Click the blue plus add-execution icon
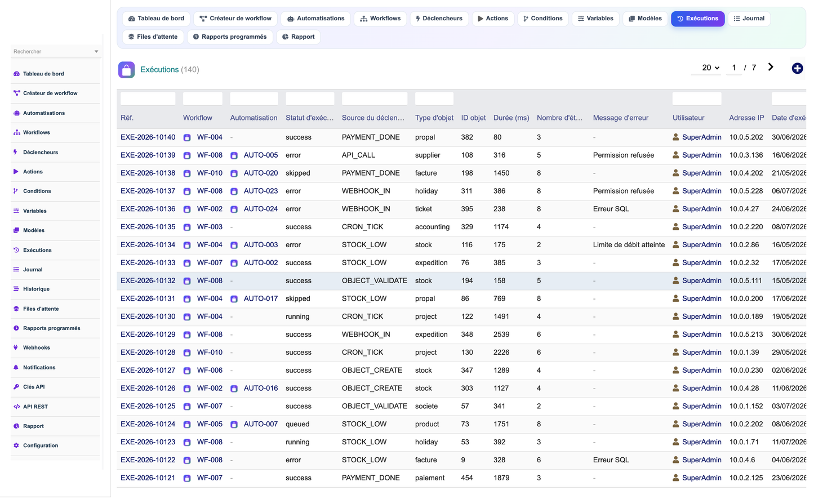The image size is (814, 504). coord(797,69)
